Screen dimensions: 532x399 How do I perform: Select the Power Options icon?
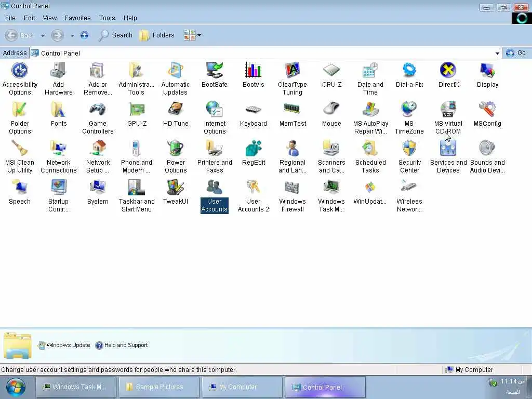coord(176,148)
